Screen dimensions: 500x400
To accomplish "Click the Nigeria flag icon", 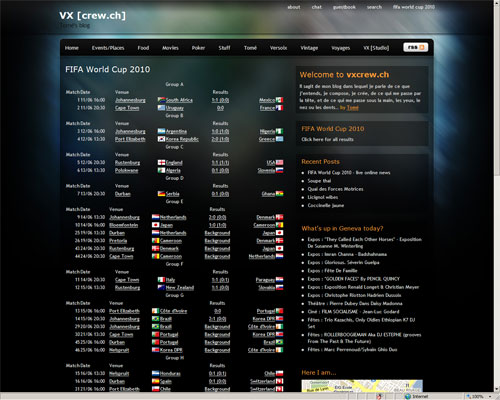I will (x=279, y=131).
